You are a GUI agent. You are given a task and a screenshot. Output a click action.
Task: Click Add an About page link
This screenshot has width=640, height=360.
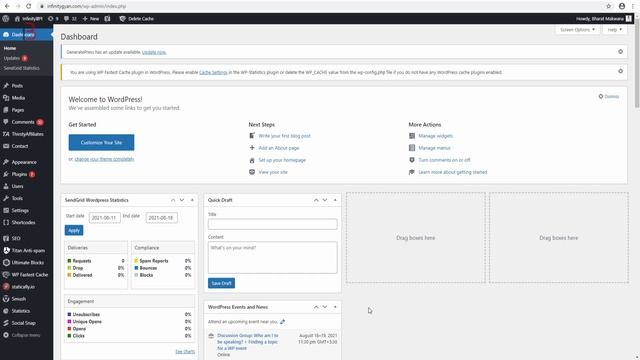pyautogui.click(x=279, y=148)
